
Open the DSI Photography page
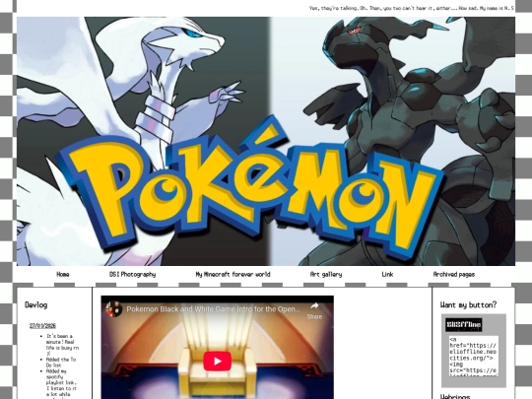point(132,274)
